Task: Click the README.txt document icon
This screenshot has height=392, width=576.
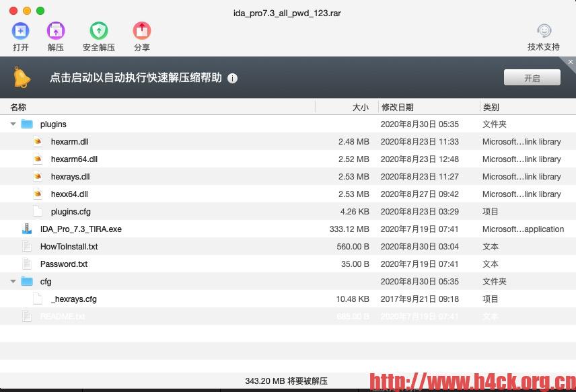Action: 27,316
